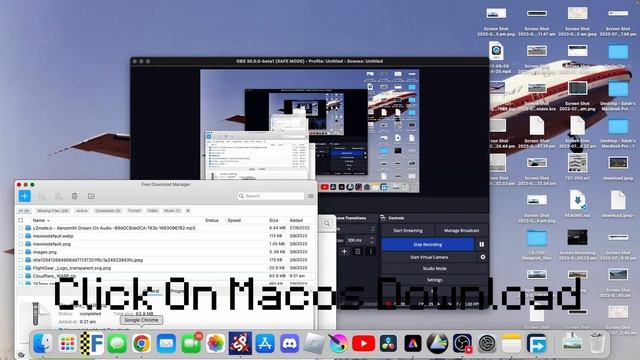
Task: Select the All downloads filter tab
Action: coord(24,211)
